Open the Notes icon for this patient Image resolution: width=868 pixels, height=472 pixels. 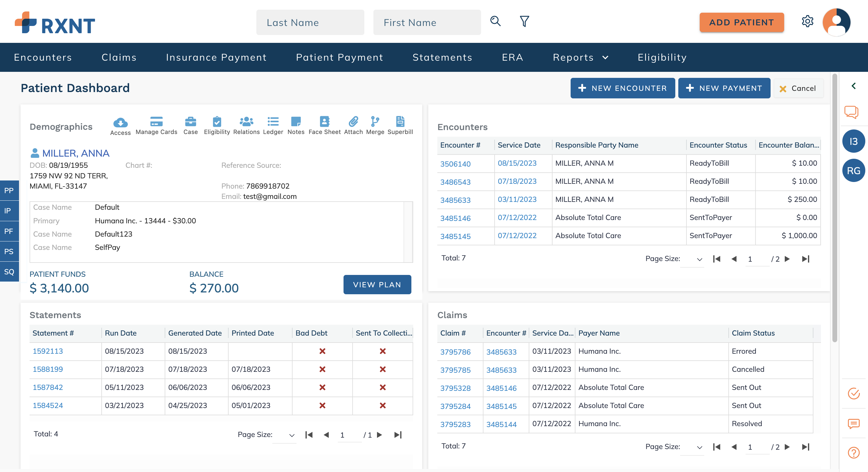point(296,122)
